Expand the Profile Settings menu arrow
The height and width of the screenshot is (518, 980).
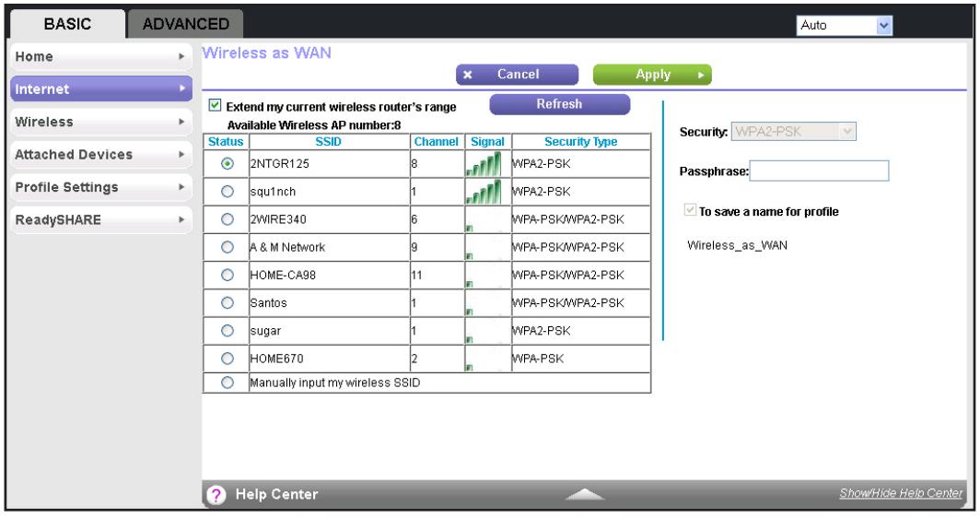(181, 187)
